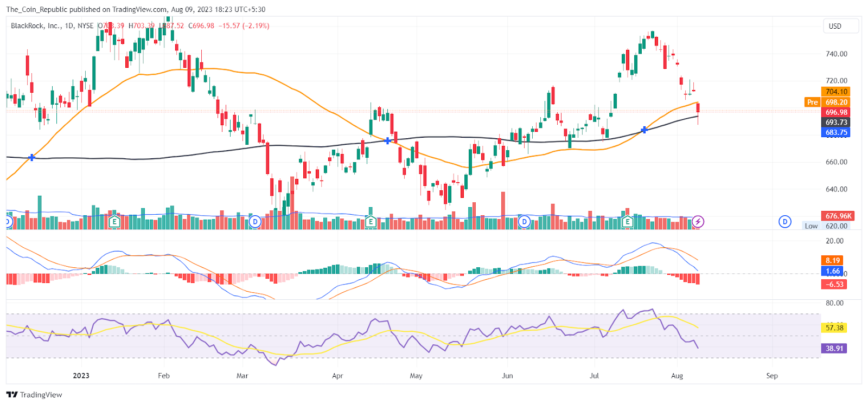Click the blue crossover marker near May
This screenshot has width=868, height=405.
click(387, 140)
